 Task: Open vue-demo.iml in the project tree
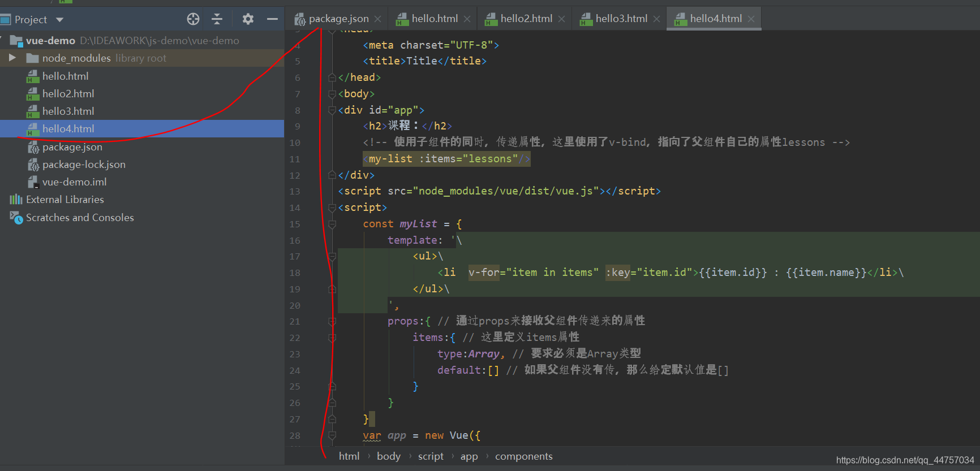coord(74,182)
